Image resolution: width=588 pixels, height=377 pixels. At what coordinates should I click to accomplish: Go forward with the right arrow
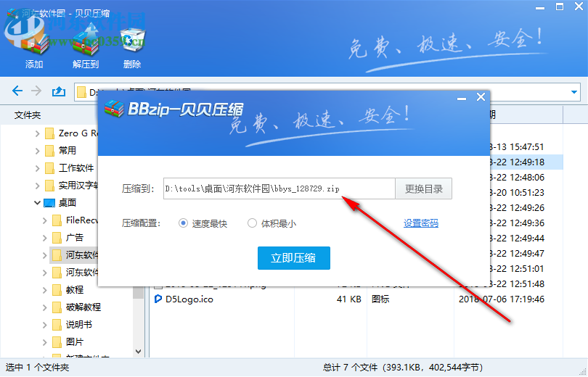click(36, 91)
